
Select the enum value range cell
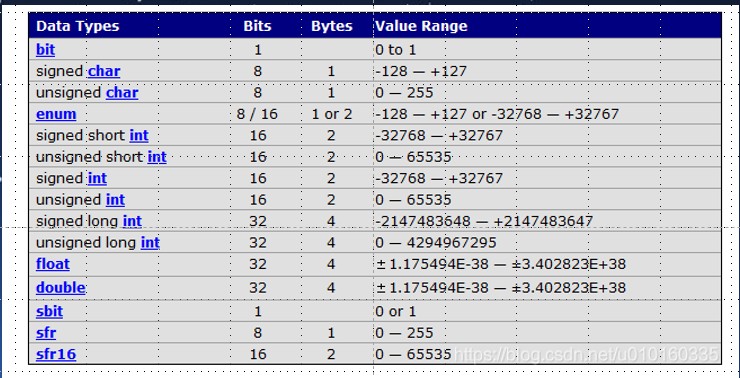click(496, 114)
